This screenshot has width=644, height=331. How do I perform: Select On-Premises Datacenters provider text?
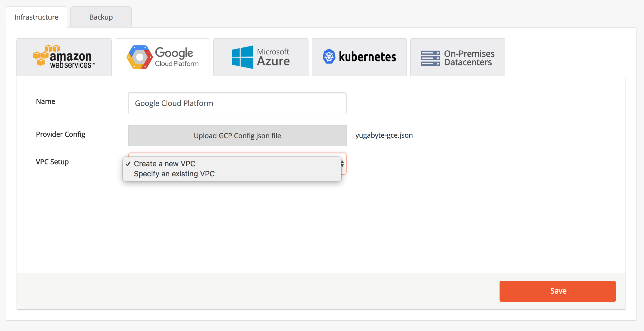pyautogui.click(x=469, y=58)
